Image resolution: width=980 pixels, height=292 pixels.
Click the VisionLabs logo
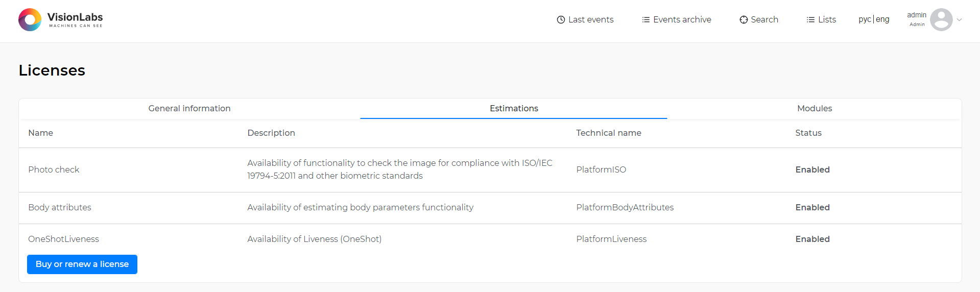pos(60,19)
